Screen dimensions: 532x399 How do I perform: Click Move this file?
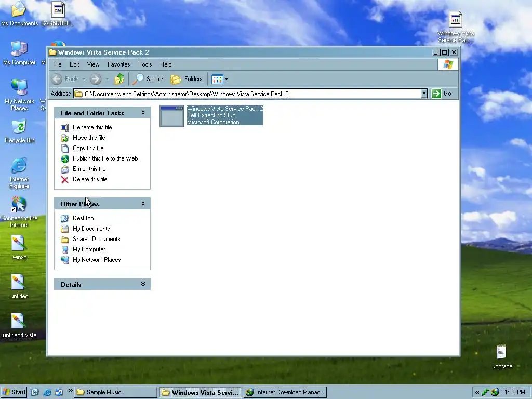pos(89,138)
